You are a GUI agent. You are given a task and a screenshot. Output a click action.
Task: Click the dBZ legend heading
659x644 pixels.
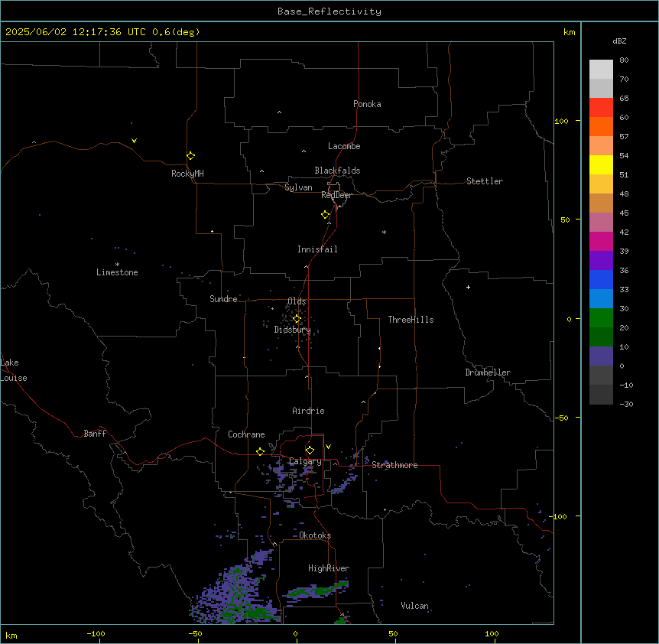coord(619,41)
